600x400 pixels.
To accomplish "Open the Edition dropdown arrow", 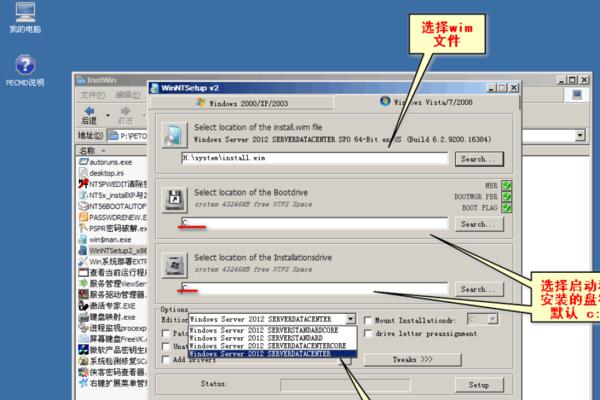I will click(x=351, y=319).
